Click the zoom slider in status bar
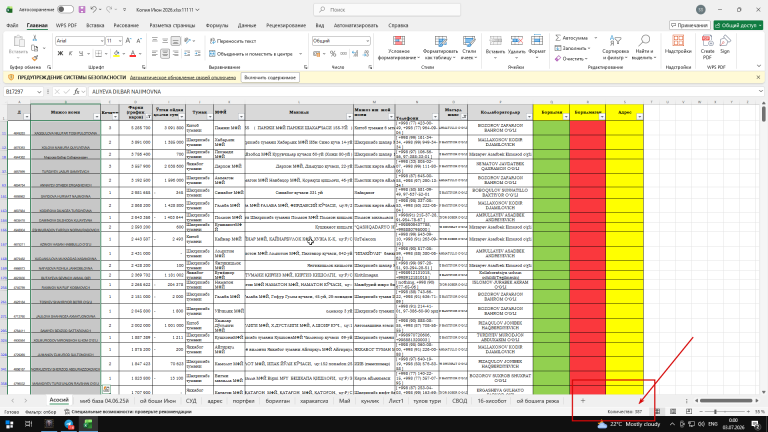 (716, 411)
